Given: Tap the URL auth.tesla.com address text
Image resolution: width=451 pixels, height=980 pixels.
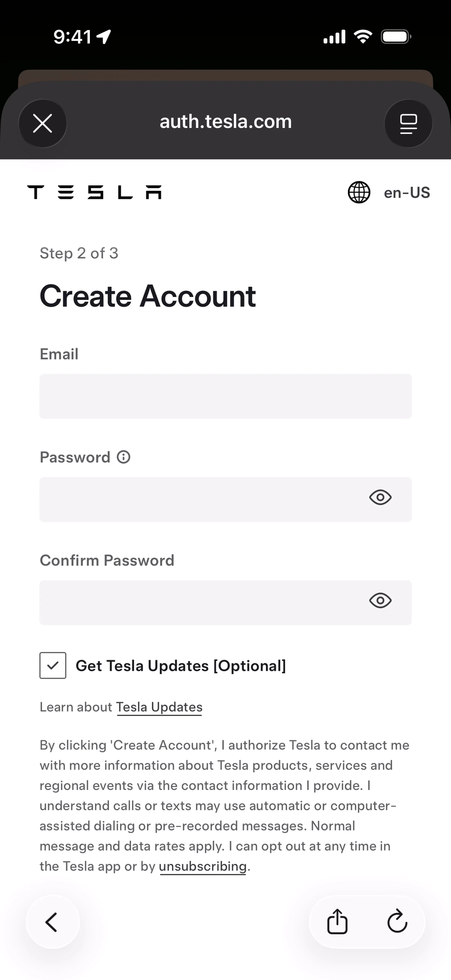Looking at the screenshot, I should (x=225, y=122).
